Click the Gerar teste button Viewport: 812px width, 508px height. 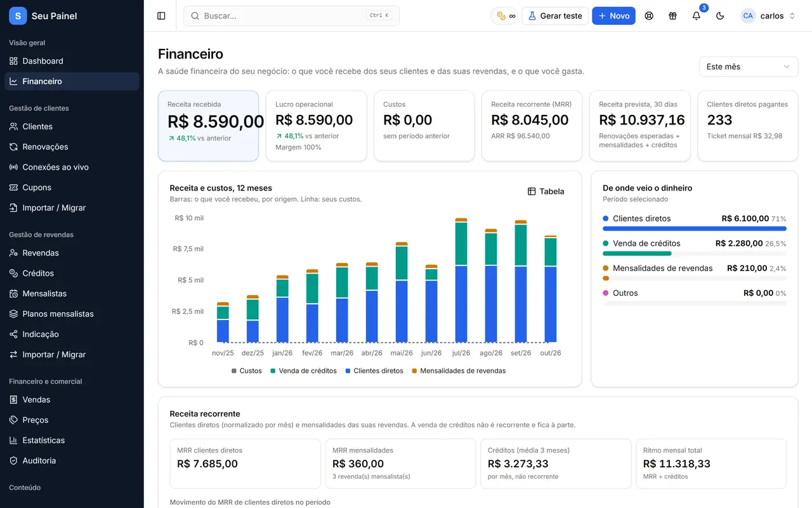tap(555, 16)
